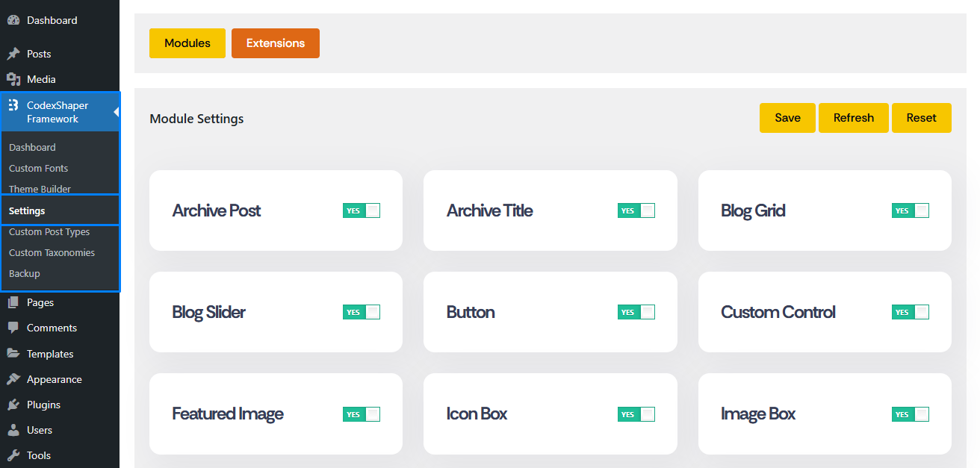Viewport: 980px width, 468px height.
Task: Open the WordPress Dashboard via its speedometer icon
Action: tap(13, 19)
